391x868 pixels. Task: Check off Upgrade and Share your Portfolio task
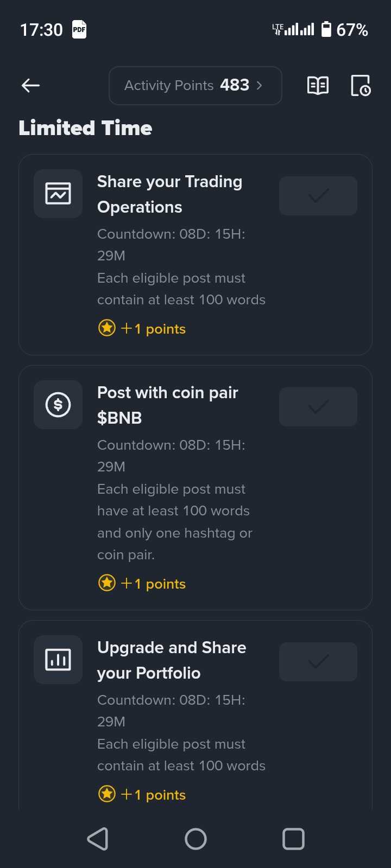pyautogui.click(x=318, y=662)
